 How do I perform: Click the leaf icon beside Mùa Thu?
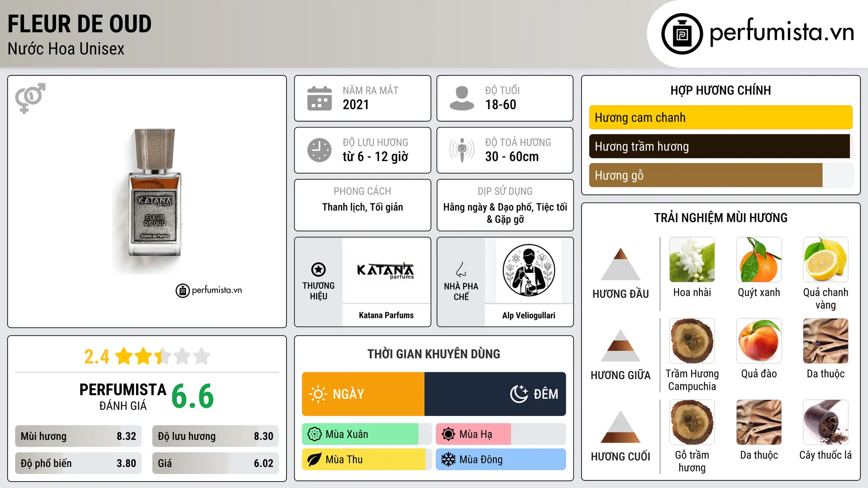click(x=314, y=460)
